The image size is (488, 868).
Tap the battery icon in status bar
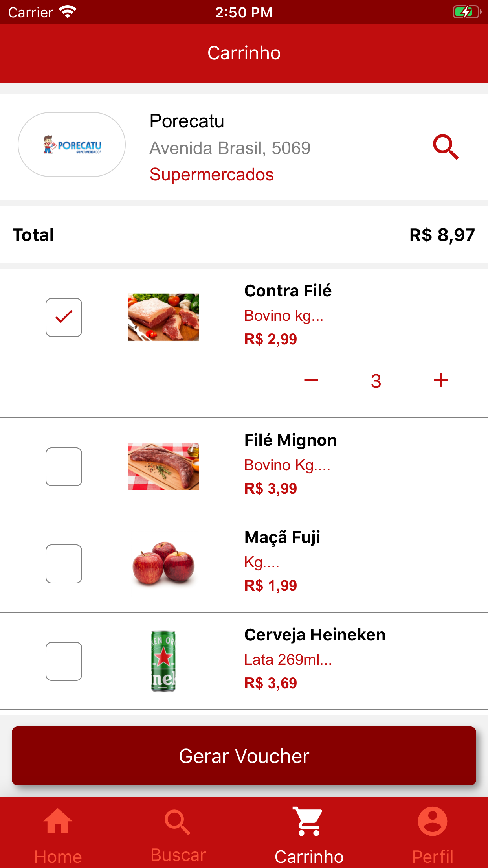(x=466, y=12)
